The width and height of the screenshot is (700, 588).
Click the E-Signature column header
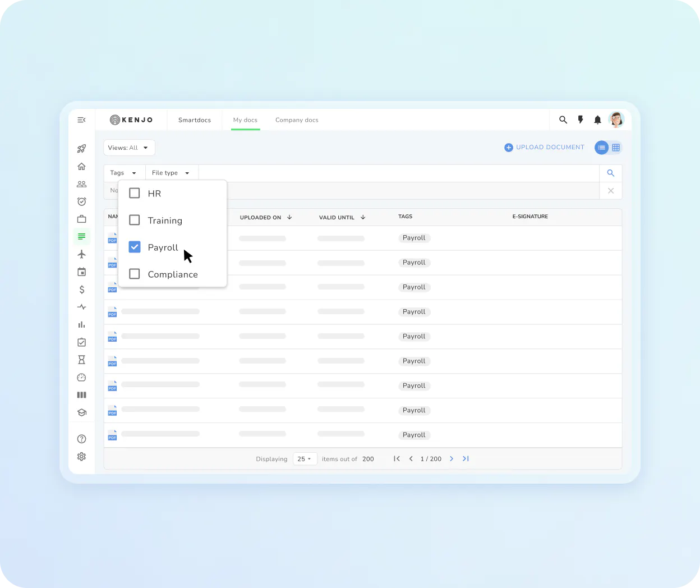[530, 217]
